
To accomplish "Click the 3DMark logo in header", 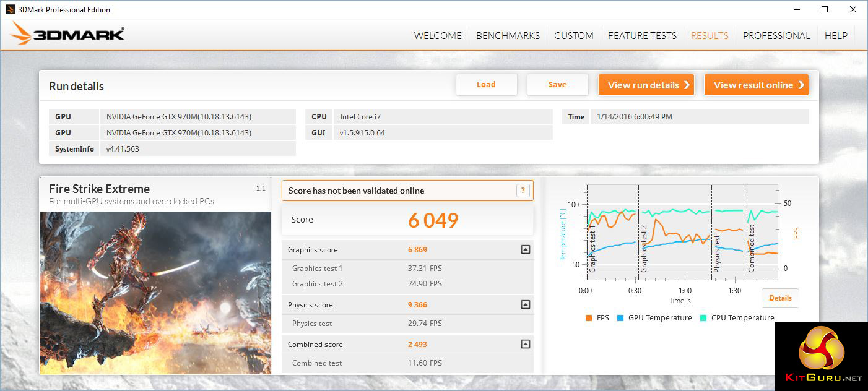I will click(x=67, y=33).
